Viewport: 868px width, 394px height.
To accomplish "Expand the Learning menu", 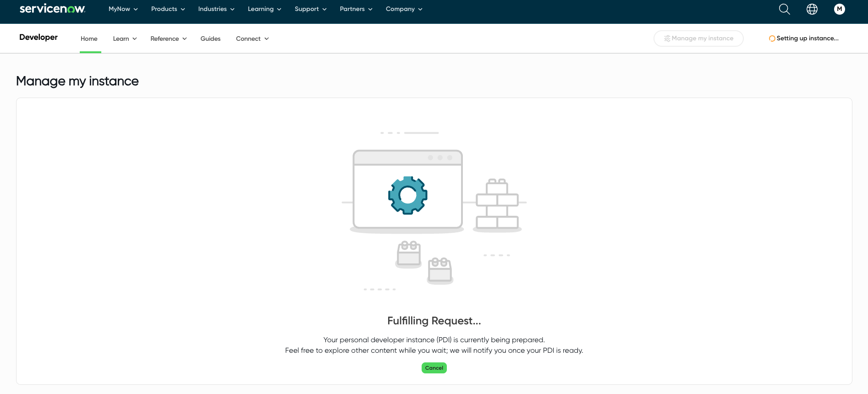I will pyautogui.click(x=264, y=9).
